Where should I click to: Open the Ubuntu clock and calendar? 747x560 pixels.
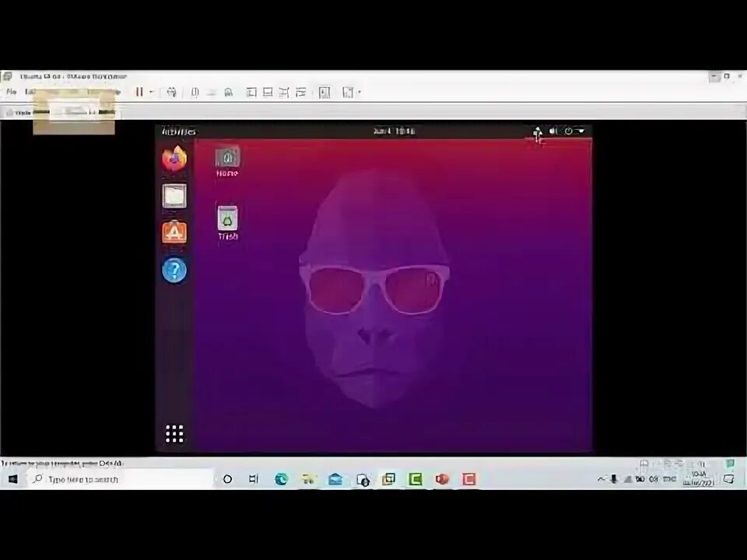coord(394,131)
